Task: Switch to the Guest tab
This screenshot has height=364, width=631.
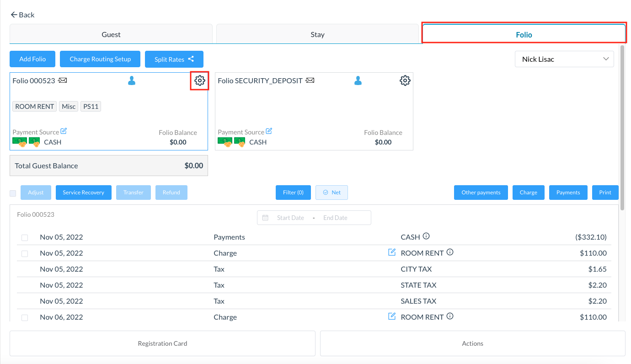Action: [111, 34]
